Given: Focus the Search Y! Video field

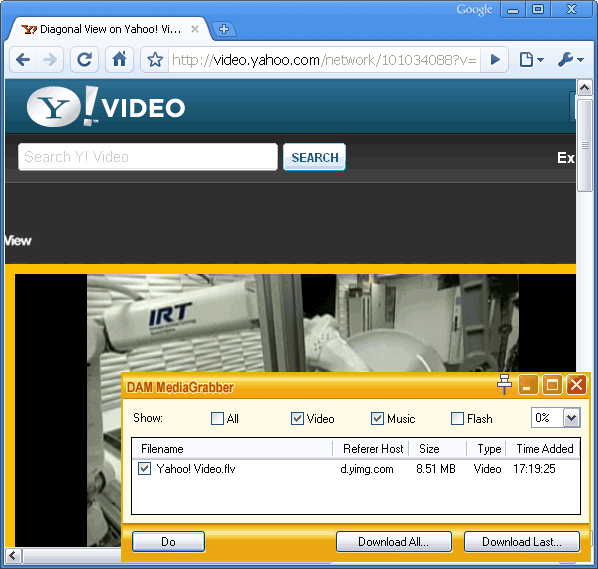Looking at the screenshot, I should point(148,157).
